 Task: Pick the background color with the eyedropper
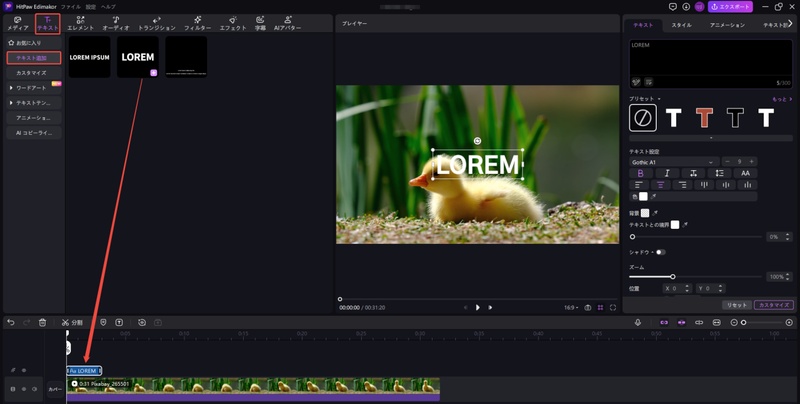click(655, 213)
